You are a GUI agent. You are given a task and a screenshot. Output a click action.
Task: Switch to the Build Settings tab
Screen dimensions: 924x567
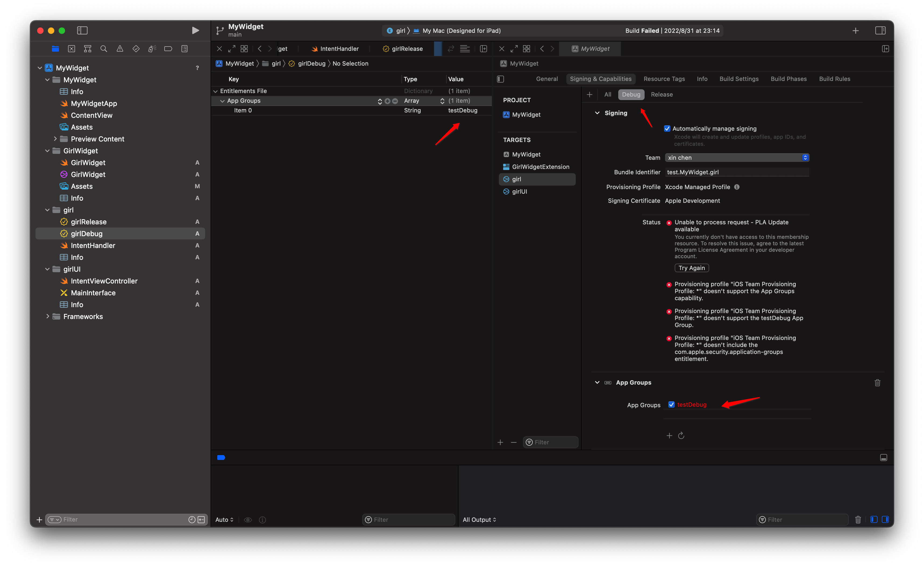[739, 79]
